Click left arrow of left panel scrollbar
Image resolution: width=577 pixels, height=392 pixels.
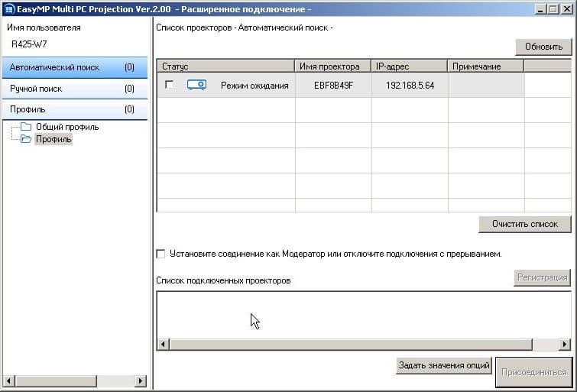9,381
